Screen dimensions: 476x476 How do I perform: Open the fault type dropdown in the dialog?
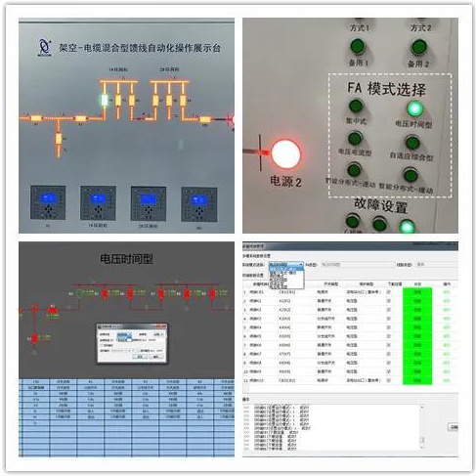124,334
